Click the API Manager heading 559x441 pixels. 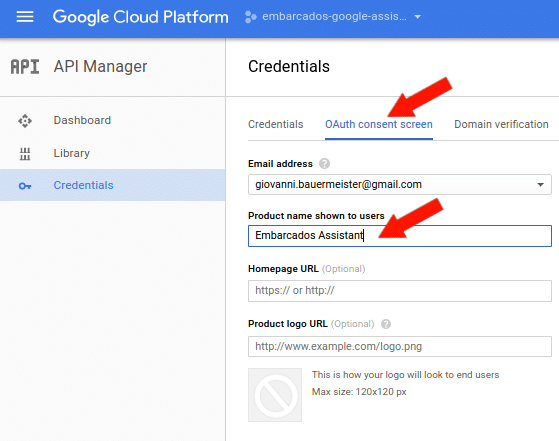(100, 67)
